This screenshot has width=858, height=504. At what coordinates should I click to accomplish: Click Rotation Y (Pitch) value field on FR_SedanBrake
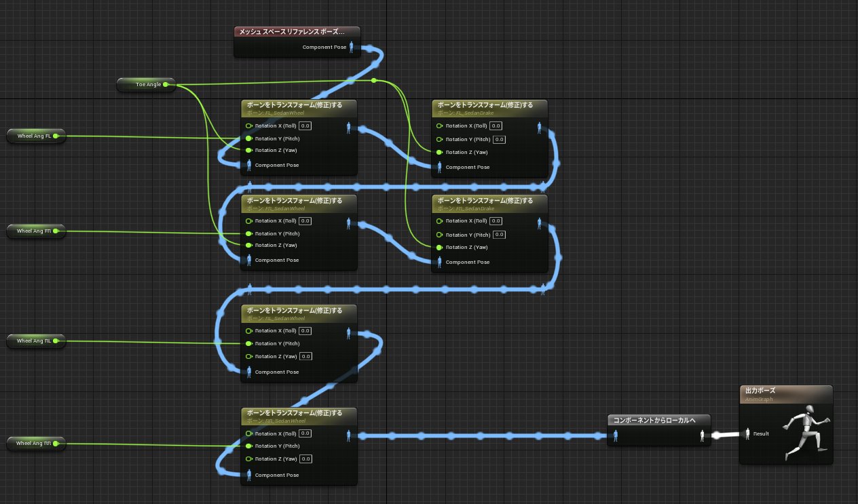pos(498,235)
